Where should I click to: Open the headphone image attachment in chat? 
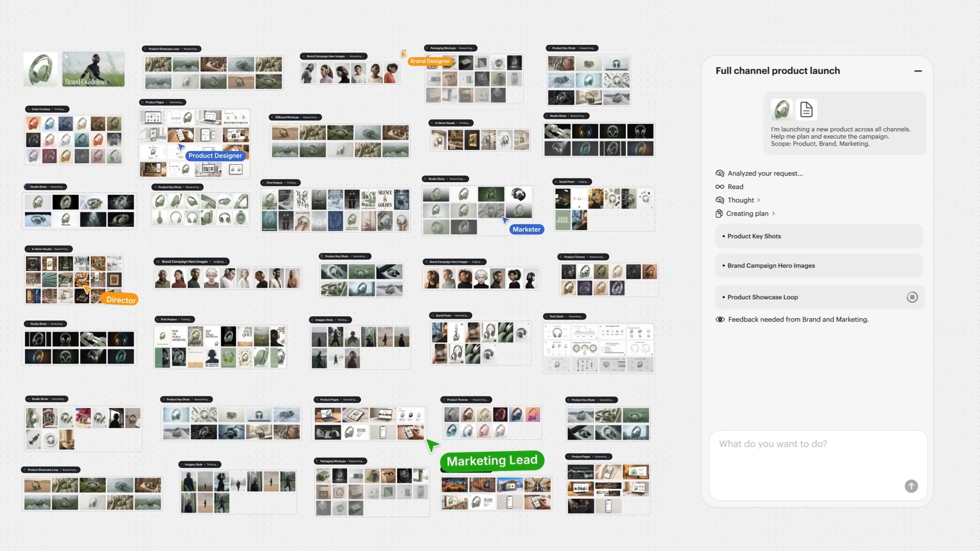(x=781, y=109)
